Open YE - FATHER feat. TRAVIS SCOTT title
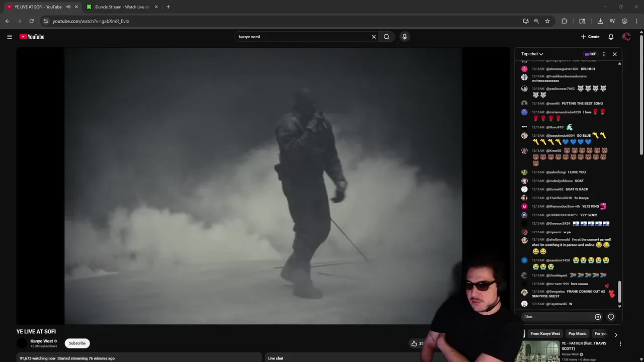 click(584, 346)
